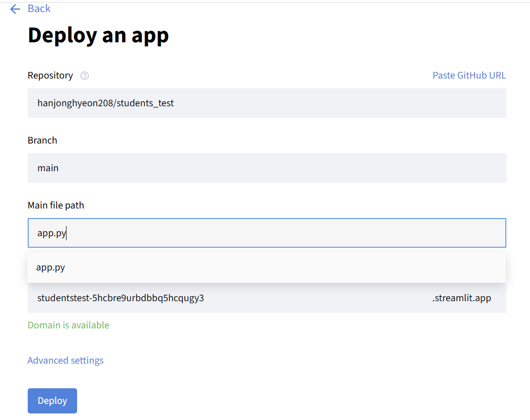The image size is (530, 420).
Task: Click the Main file path label
Action: (x=56, y=205)
